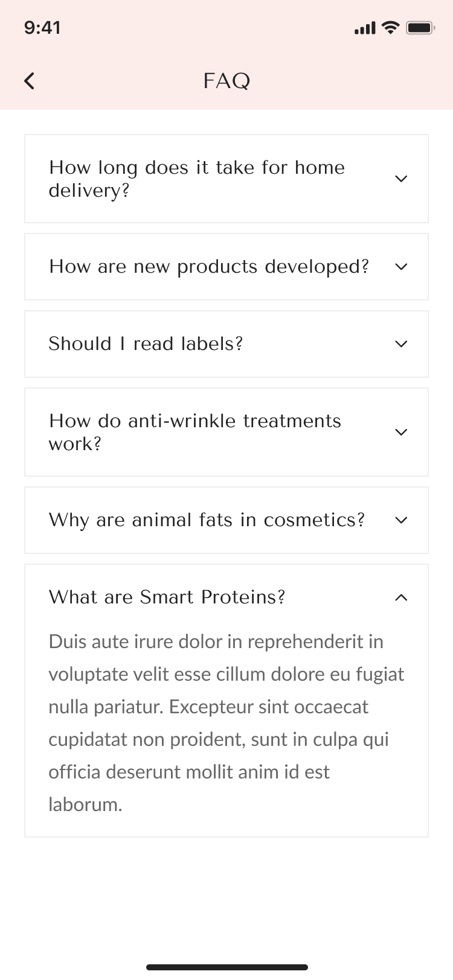Tap the 9:41 clock in status bar
Screen dimensions: 453x980
click(x=42, y=28)
